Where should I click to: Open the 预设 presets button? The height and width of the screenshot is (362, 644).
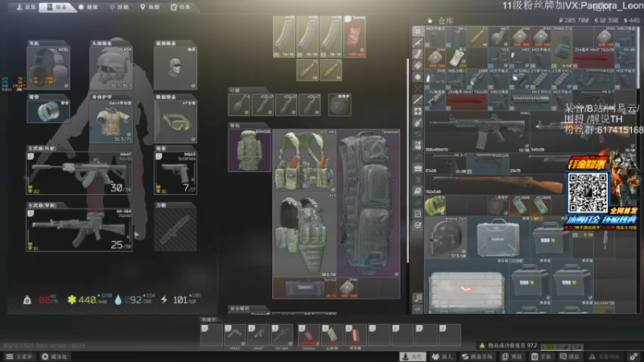click(512, 356)
